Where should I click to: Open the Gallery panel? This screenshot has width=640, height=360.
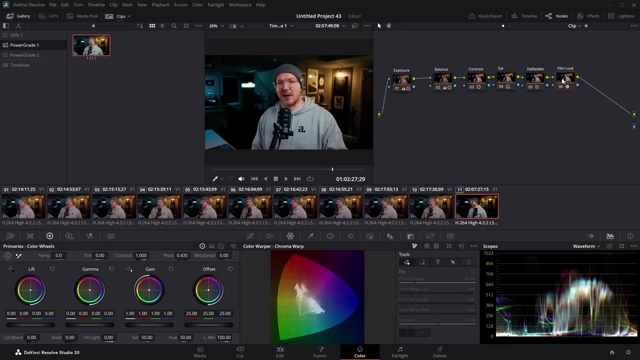(18, 16)
